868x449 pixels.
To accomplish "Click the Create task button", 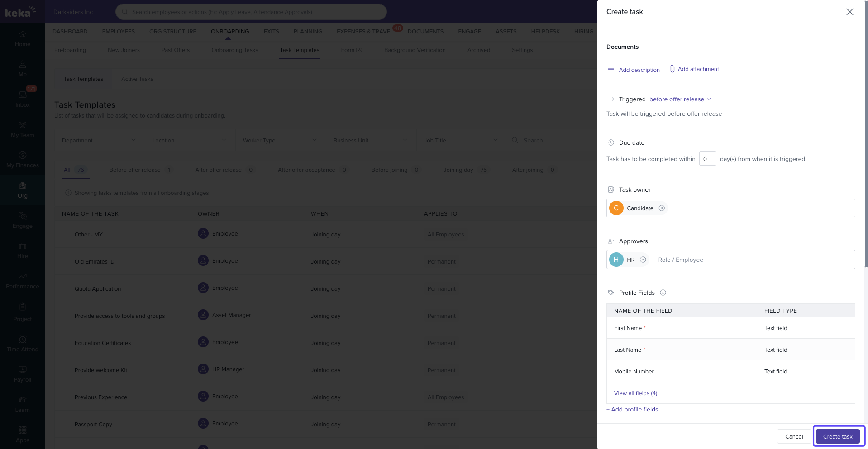I will pos(838,436).
